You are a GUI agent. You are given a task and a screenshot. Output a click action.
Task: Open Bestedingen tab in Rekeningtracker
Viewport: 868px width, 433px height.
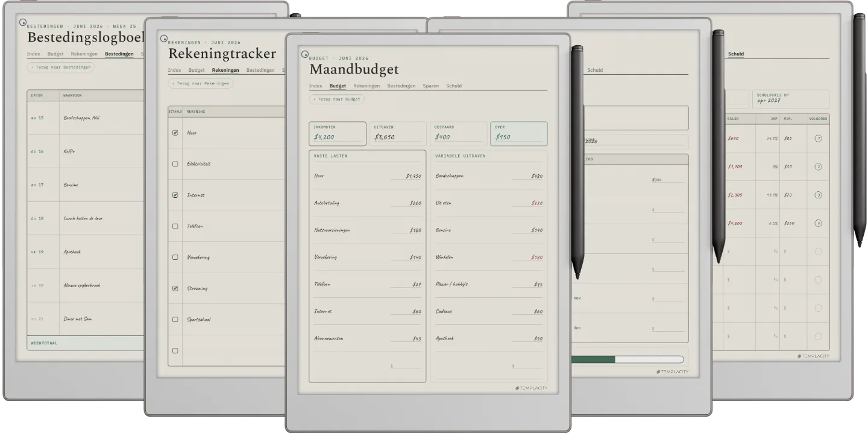[x=260, y=70]
